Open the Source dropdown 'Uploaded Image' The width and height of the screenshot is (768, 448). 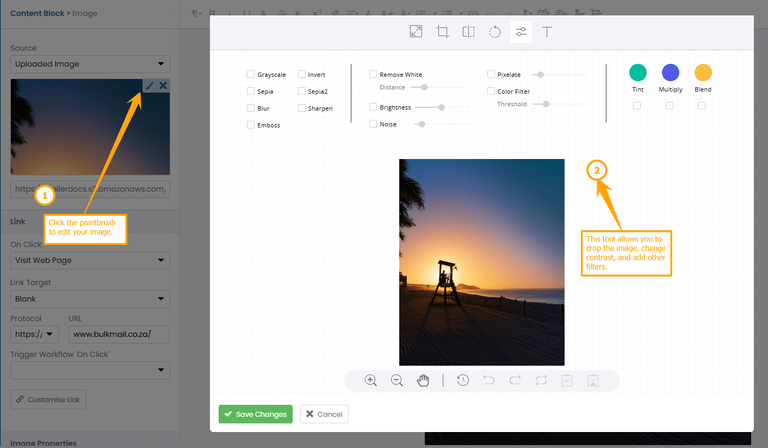(90, 64)
